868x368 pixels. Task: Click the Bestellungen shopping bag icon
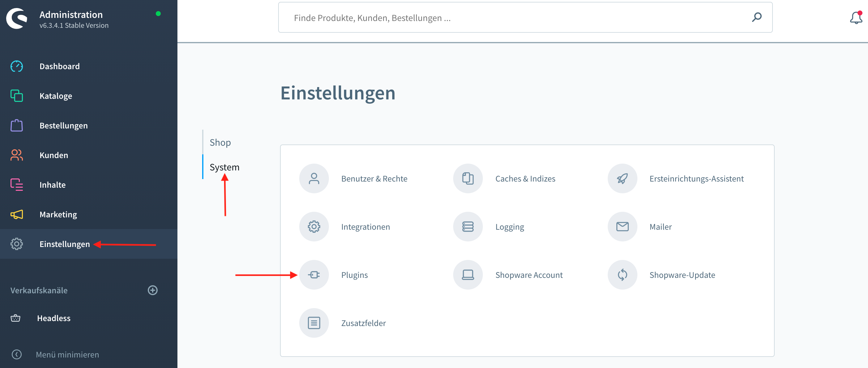pyautogui.click(x=16, y=125)
